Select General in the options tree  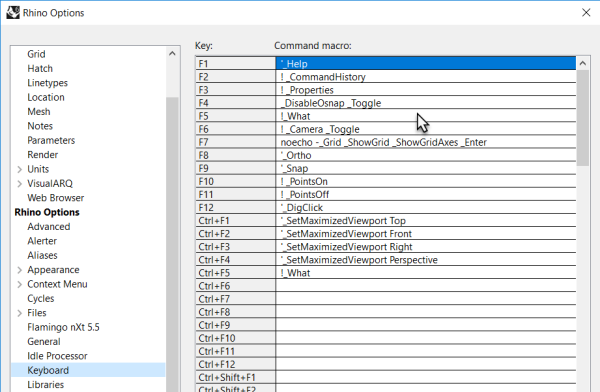coord(44,341)
